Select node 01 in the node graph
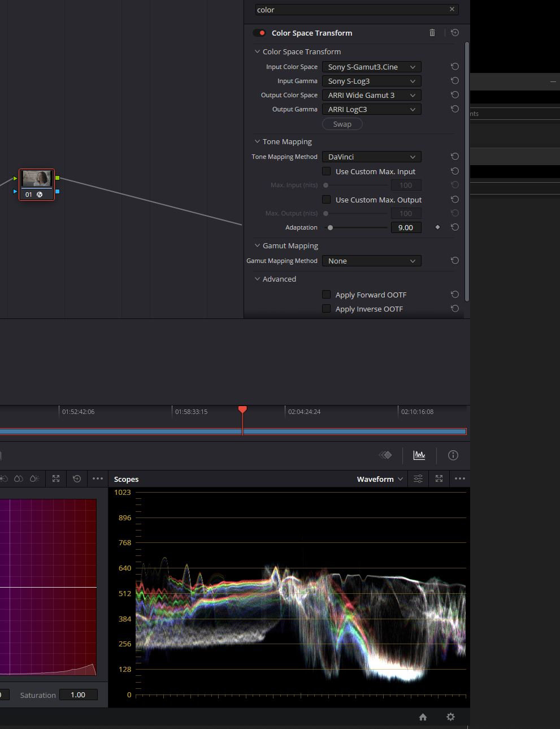Screen dimensions: 560x729 (37, 184)
